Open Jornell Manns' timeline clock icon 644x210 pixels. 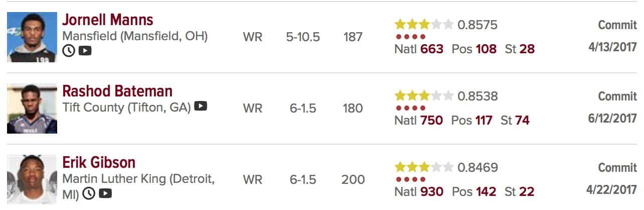pyautogui.click(x=68, y=51)
